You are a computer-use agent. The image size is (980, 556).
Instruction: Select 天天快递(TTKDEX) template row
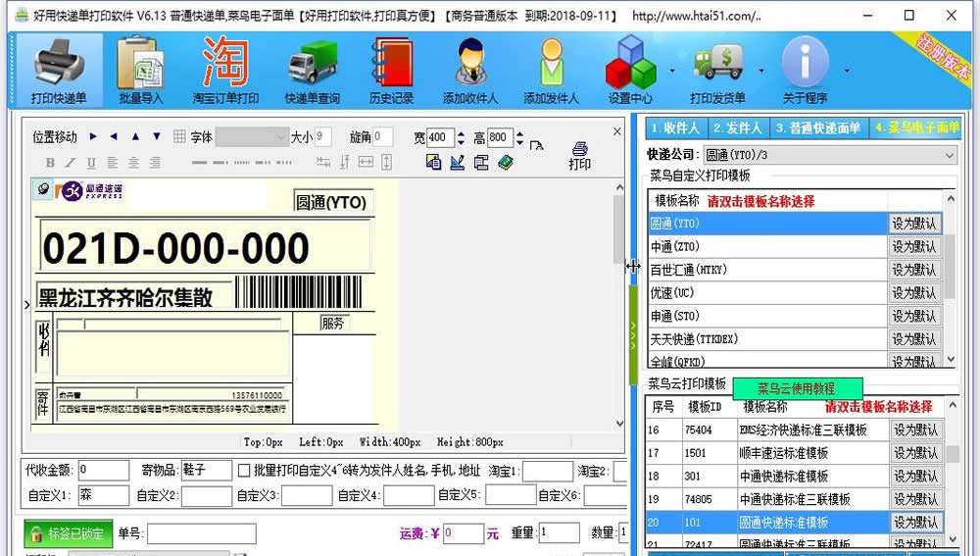(767, 339)
